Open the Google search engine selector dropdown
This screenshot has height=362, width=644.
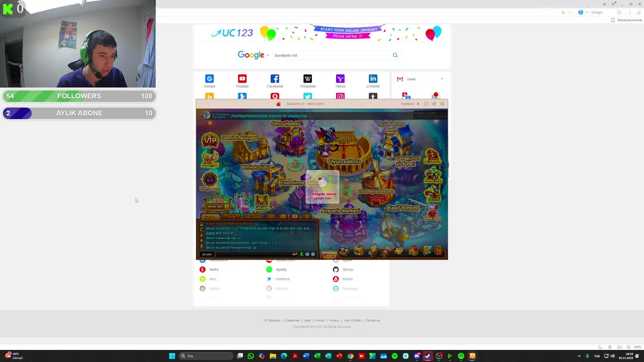click(268, 55)
